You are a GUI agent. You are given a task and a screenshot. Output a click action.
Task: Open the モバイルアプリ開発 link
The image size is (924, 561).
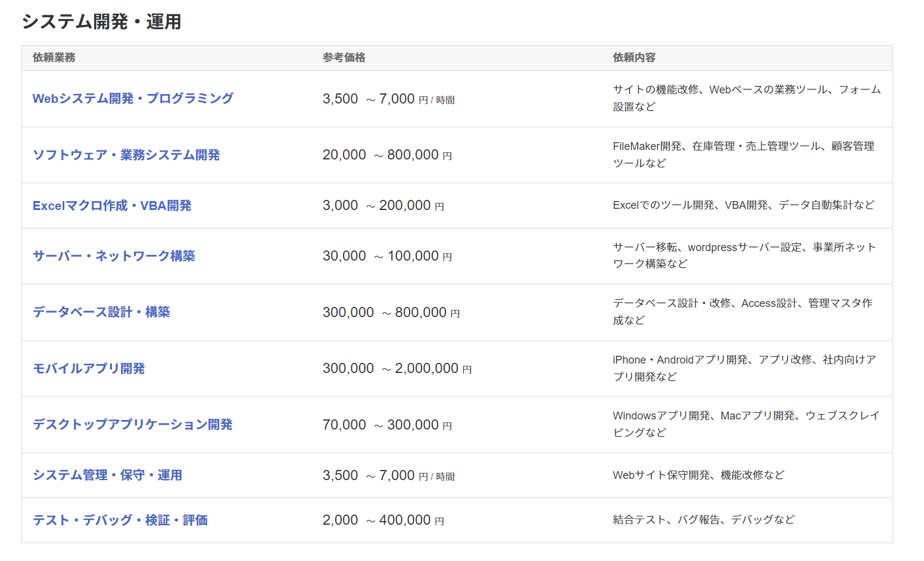[x=89, y=369]
